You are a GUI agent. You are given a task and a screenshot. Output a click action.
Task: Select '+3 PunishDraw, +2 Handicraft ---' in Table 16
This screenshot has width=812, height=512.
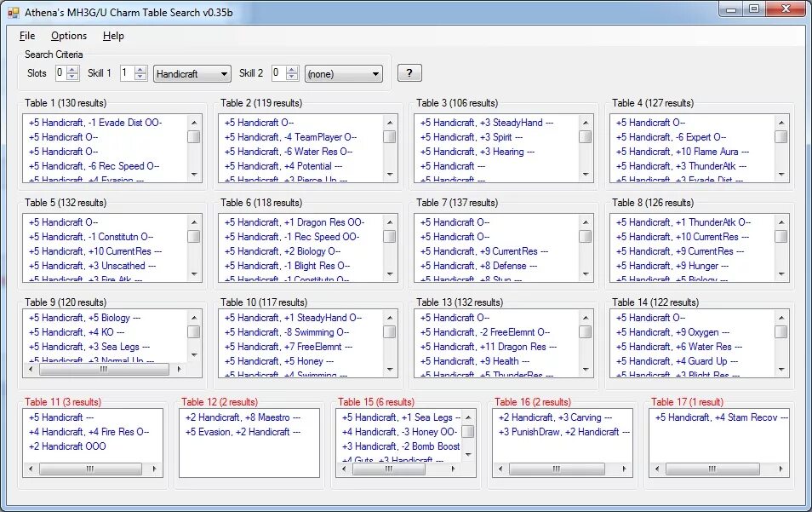click(564, 432)
